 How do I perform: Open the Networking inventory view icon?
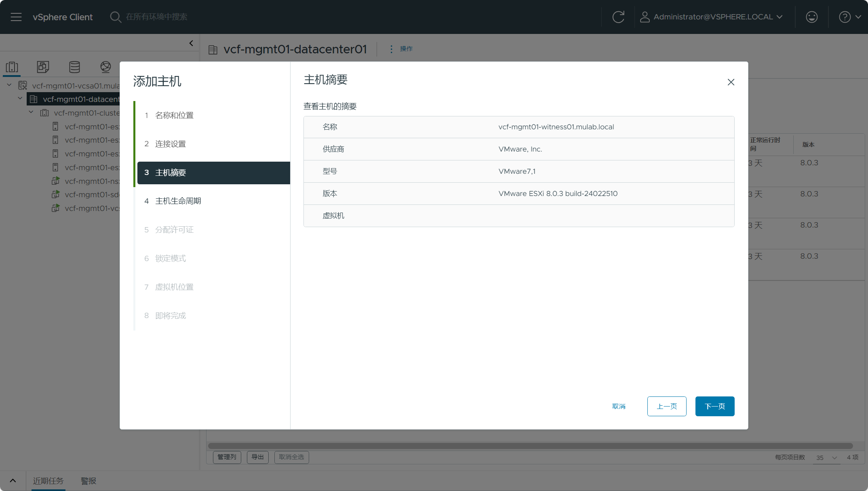(105, 67)
